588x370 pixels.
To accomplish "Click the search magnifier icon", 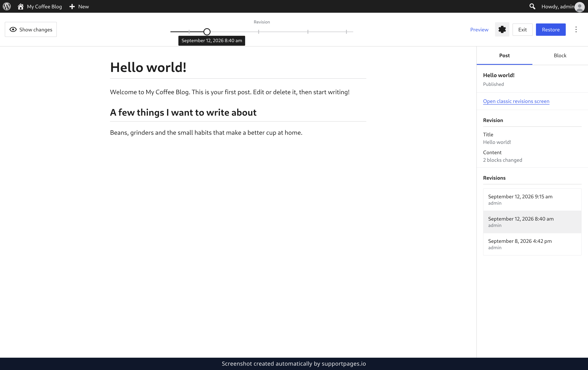I will click(x=532, y=6).
